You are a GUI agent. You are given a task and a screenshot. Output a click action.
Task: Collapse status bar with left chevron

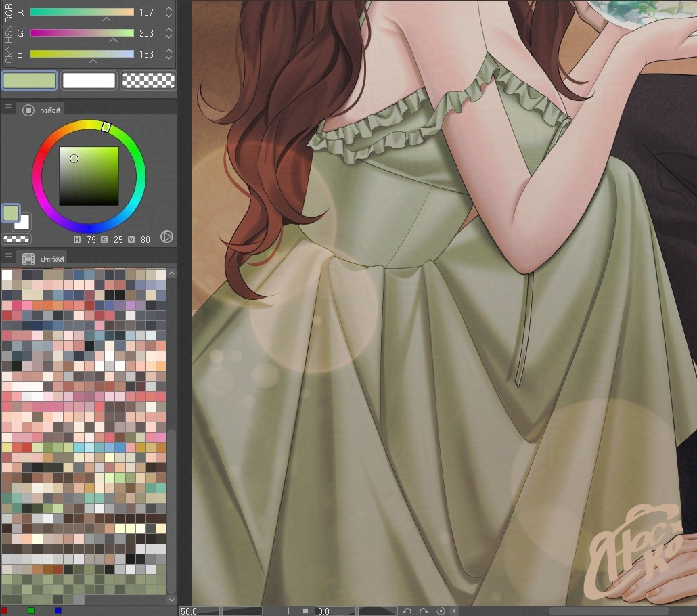click(x=454, y=611)
